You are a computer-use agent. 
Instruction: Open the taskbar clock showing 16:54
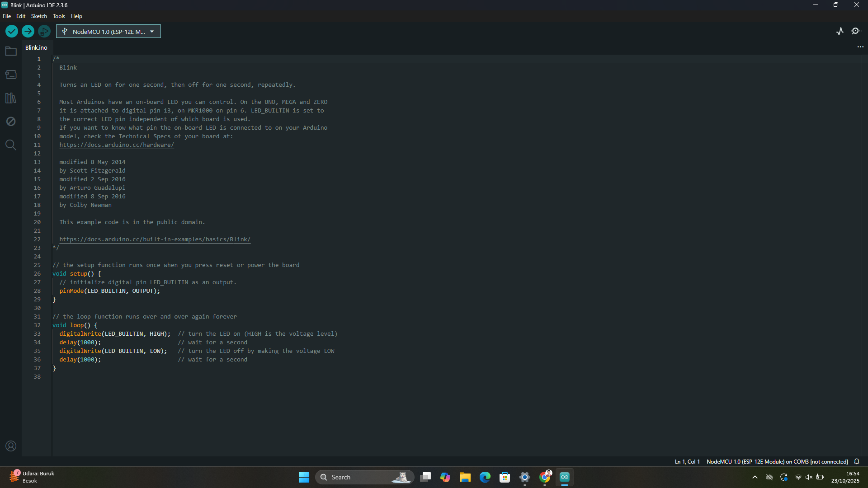[845, 477]
